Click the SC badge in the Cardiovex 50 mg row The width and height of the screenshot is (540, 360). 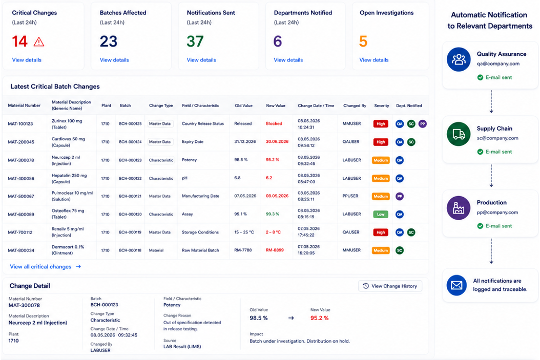(x=411, y=142)
